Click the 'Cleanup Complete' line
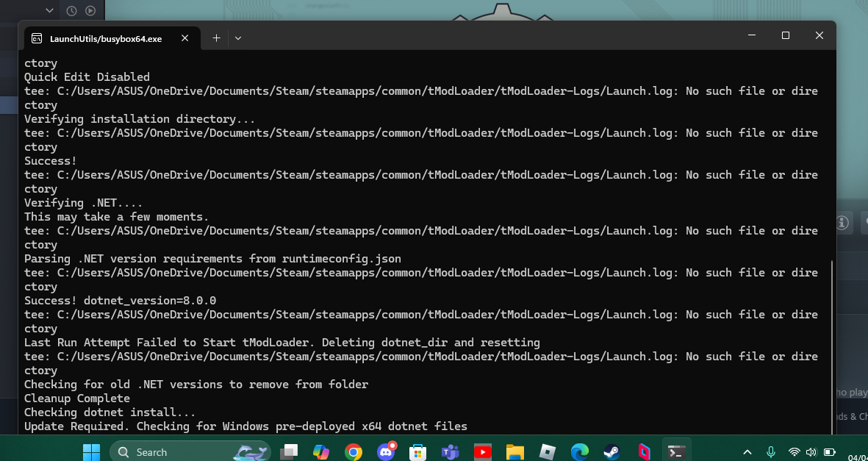The width and height of the screenshot is (868, 461). [x=77, y=399]
